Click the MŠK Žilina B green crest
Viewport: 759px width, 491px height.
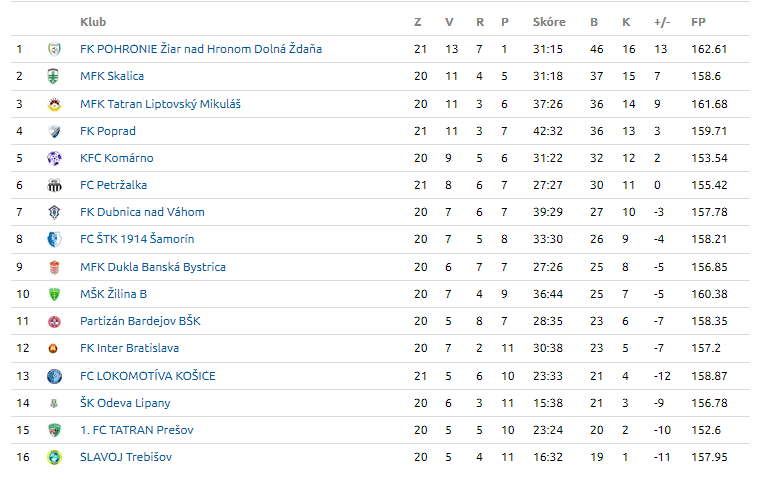coord(54,294)
